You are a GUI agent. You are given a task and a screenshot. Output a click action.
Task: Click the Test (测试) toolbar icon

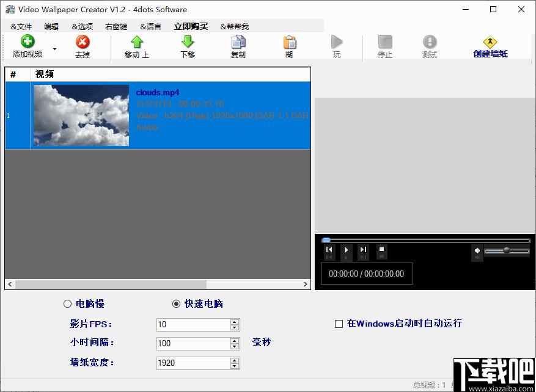point(430,42)
